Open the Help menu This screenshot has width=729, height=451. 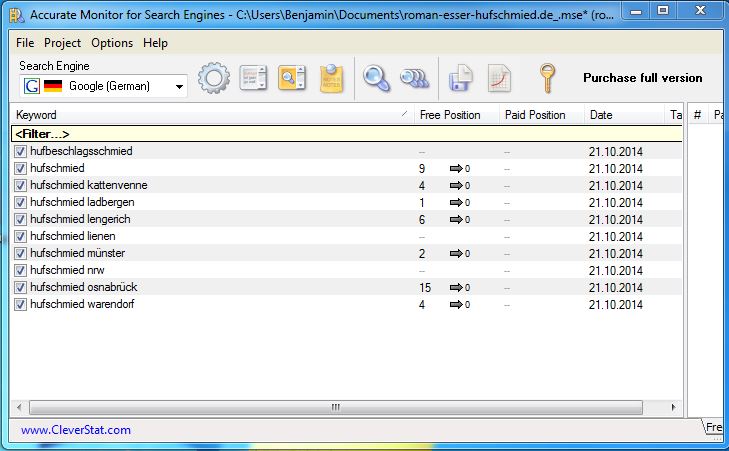[x=155, y=43]
